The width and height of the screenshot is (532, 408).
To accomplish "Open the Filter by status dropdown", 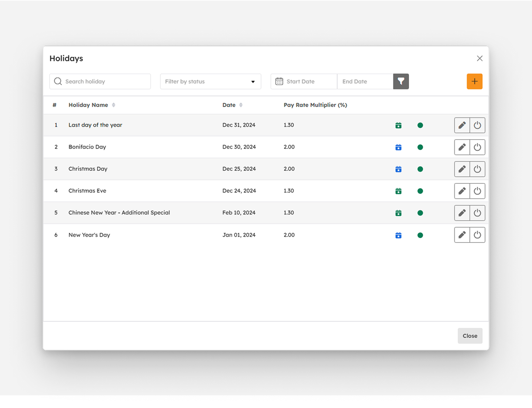I will tap(210, 81).
